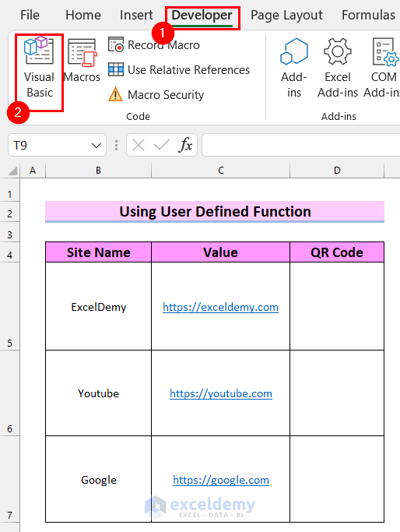
Task: Open the https://exceldemy.com link
Action: click(x=221, y=307)
